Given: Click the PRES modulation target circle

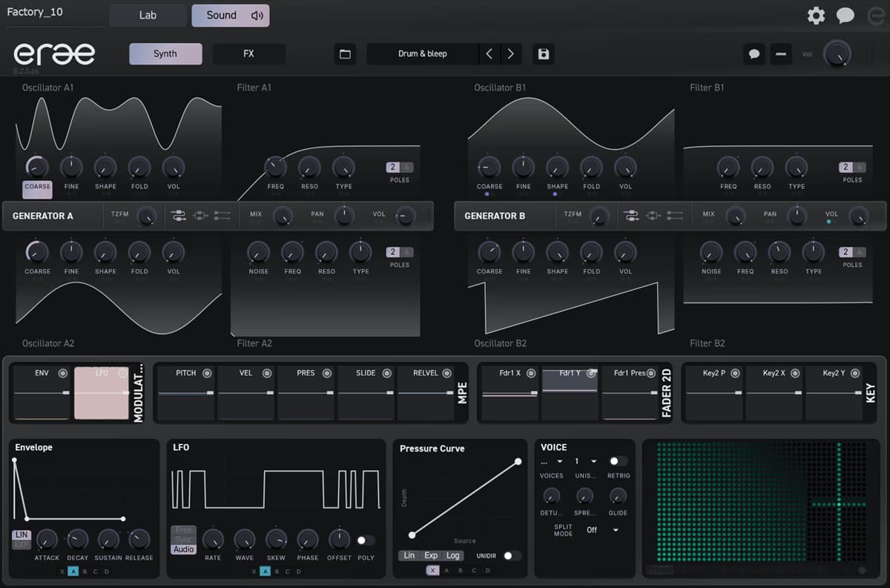Looking at the screenshot, I should (327, 373).
